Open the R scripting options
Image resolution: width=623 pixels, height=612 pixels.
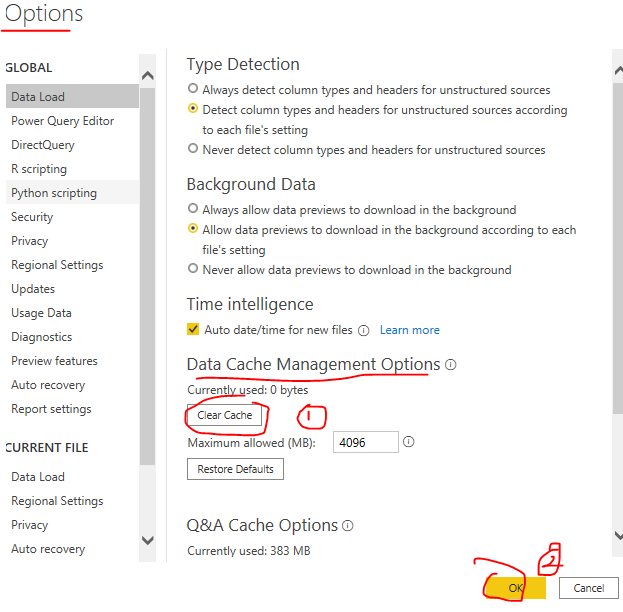point(72,168)
